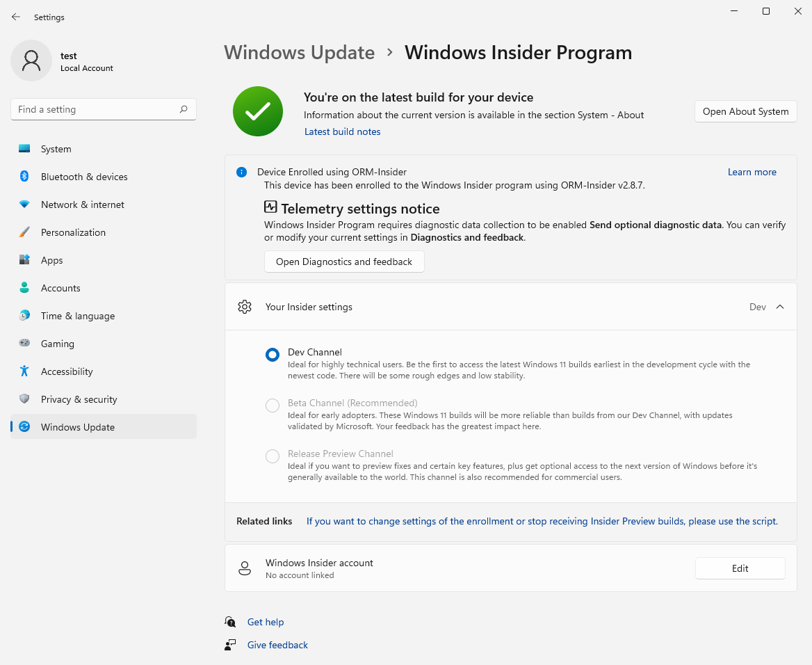
Task: Click Open About System button
Action: (x=745, y=111)
